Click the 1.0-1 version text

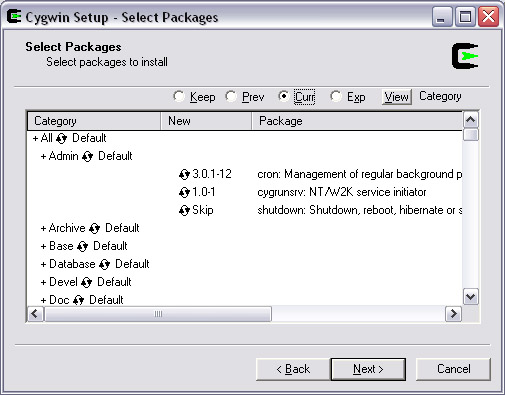pyautogui.click(x=204, y=192)
